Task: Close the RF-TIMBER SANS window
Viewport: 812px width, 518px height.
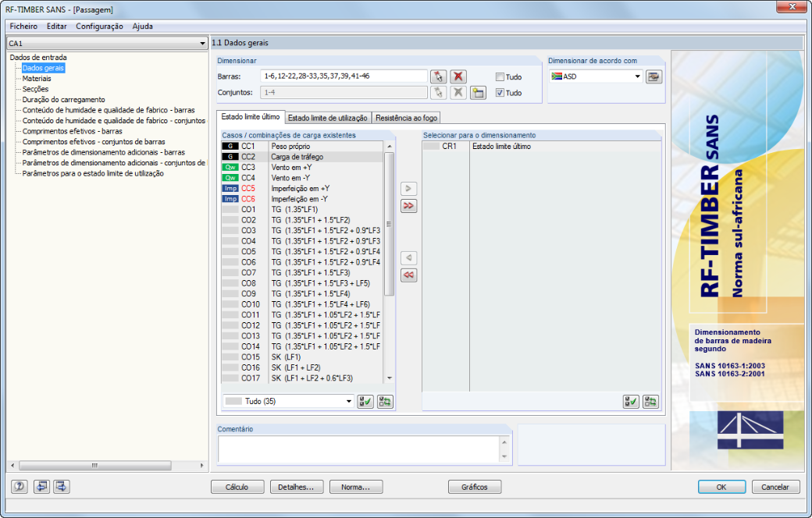Action: [x=792, y=7]
